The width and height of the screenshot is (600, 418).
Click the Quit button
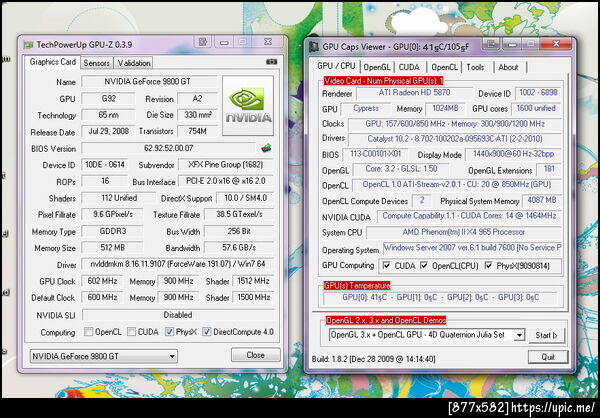click(x=548, y=357)
